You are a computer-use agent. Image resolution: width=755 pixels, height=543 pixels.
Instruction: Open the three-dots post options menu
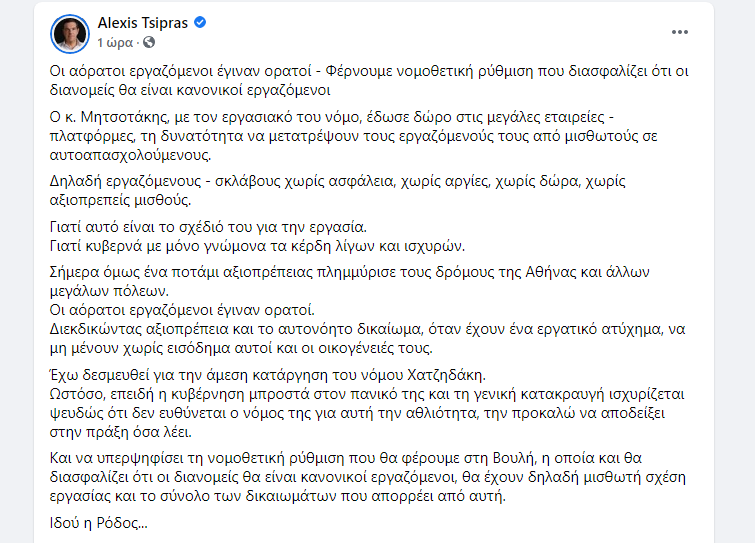[x=679, y=32]
